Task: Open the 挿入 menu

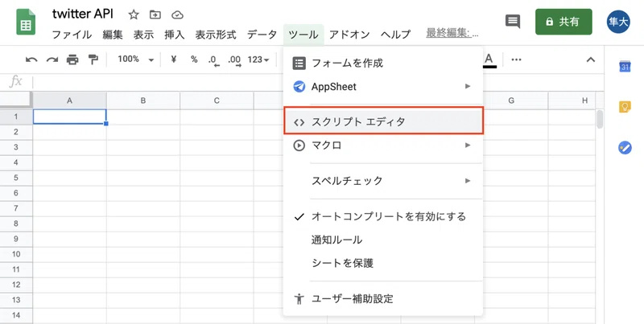Action: (174, 35)
